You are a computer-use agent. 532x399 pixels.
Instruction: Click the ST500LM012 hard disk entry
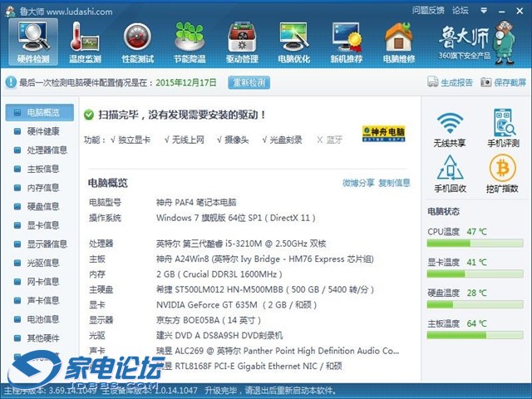click(x=265, y=289)
